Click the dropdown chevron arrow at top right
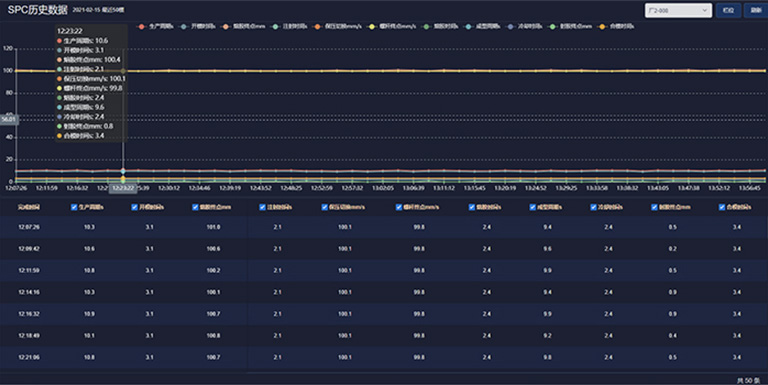 click(x=704, y=10)
